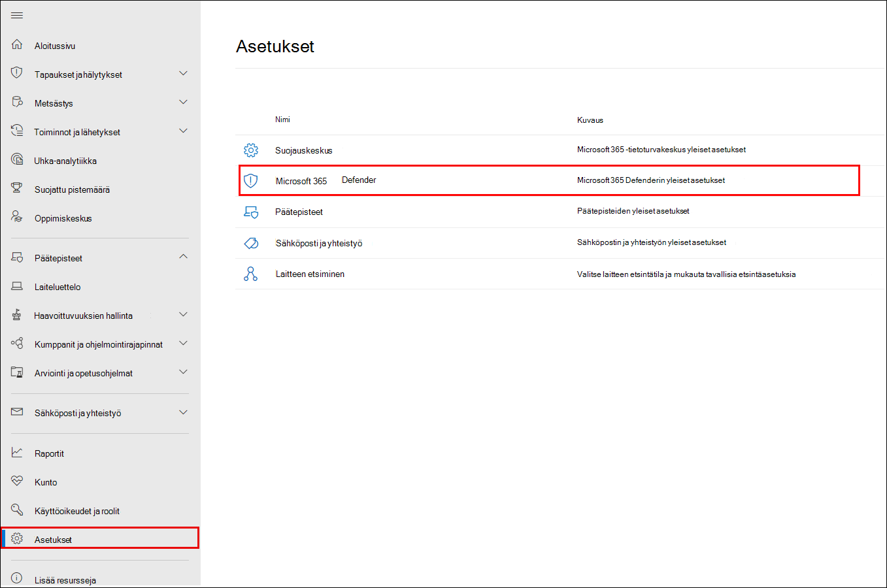887x588 pixels.
Task: Click the Käyttöoikeudet ja roolit key icon
Action: point(17,510)
